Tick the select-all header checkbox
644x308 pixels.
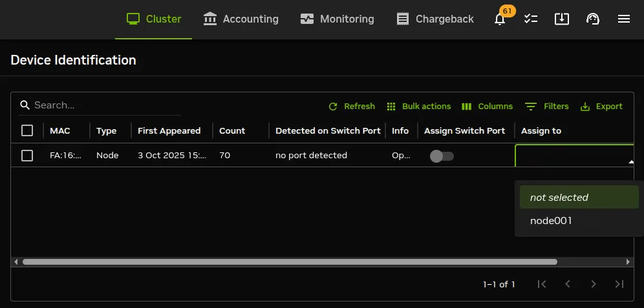(27, 130)
